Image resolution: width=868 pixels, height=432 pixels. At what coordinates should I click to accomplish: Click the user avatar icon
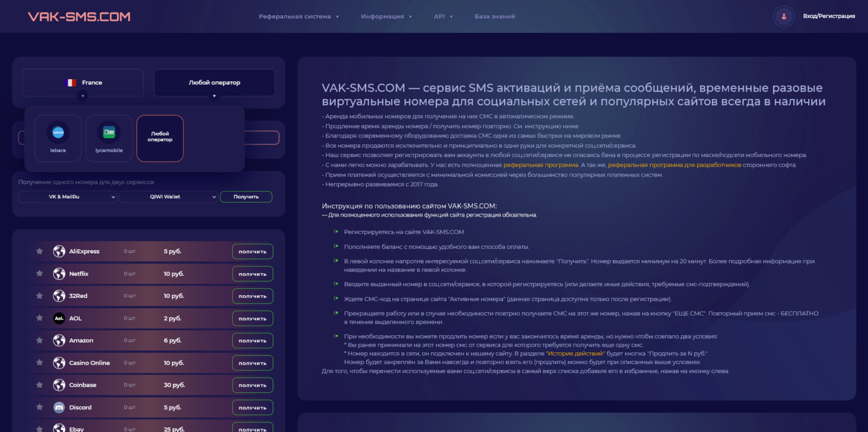click(784, 16)
